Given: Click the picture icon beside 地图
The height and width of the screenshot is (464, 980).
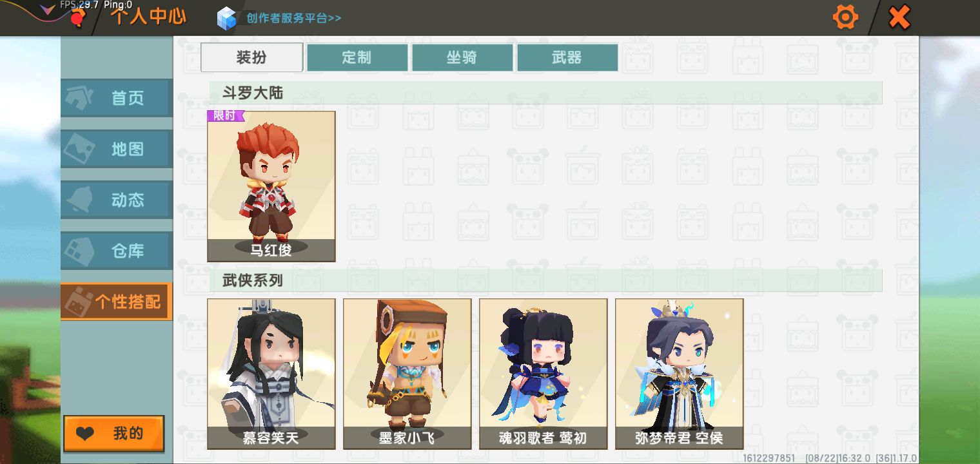Looking at the screenshot, I should click(79, 149).
